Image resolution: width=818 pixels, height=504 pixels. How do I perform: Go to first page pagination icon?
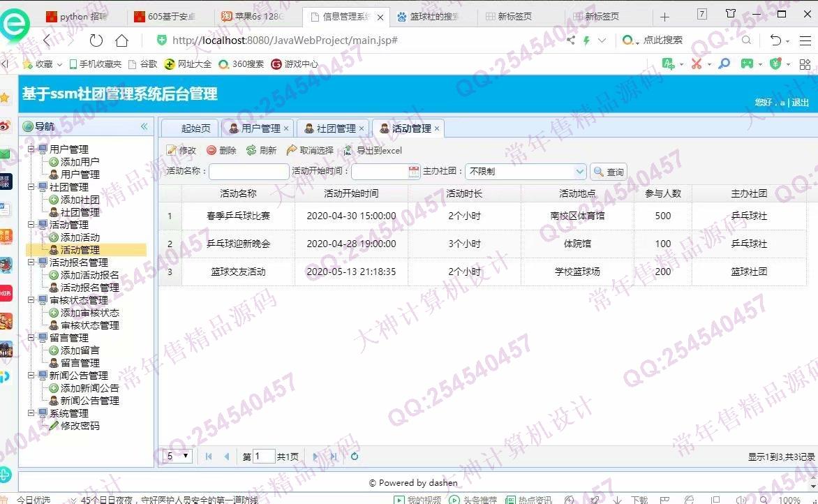tap(209, 457)
